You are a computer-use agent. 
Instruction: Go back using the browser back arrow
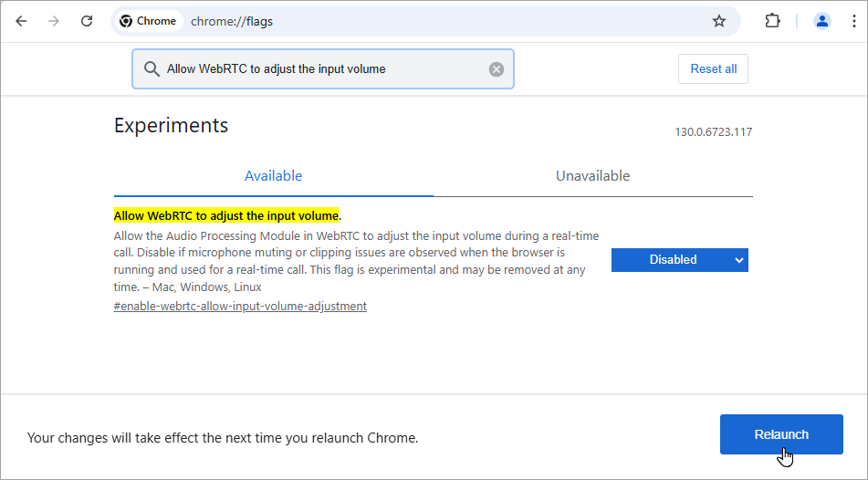pos(21,21)
